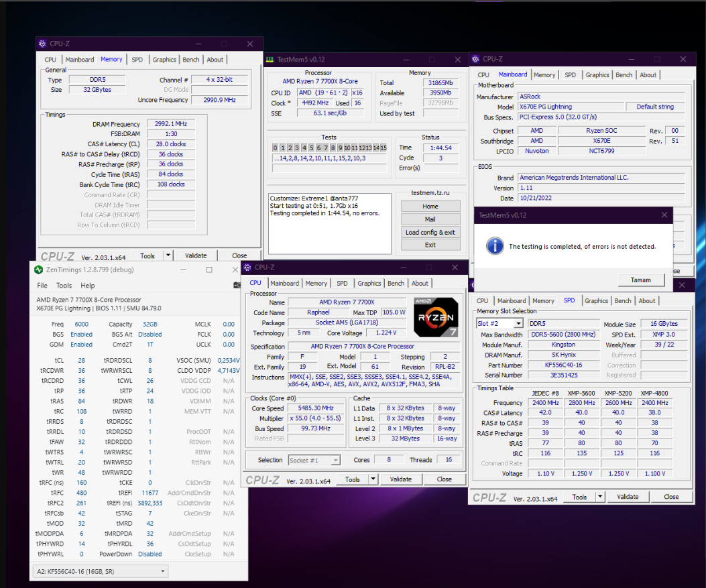Click the Core Speed 5485.30 MHz value
The image size is (706, 588).
tap(316, 408)
